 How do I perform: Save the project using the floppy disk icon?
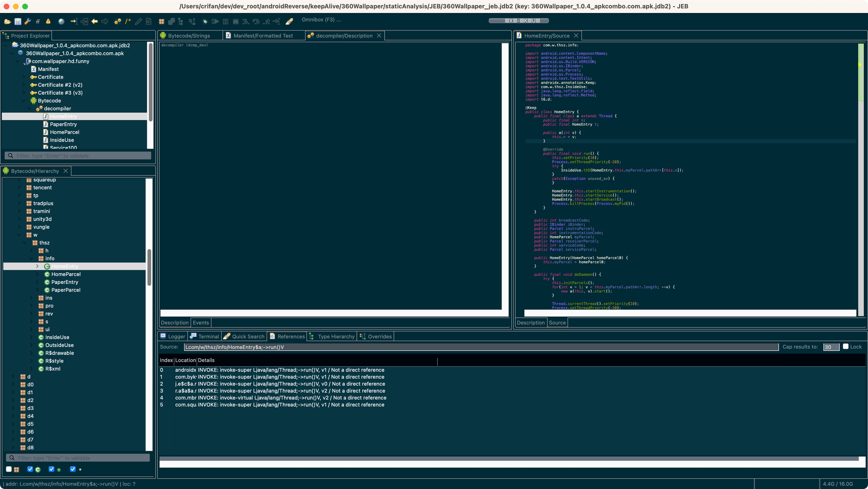[x=18, y=21]
